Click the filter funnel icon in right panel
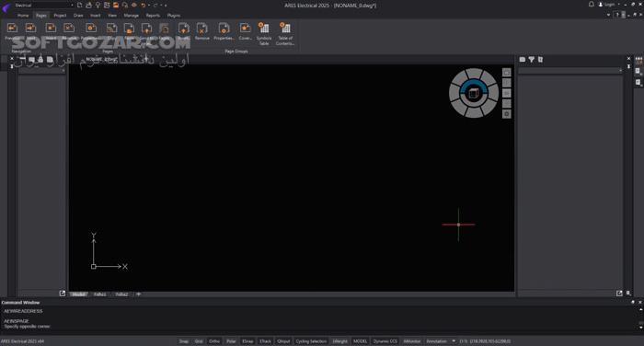Viewport: 644px width, 346px height. pos(532,60)
